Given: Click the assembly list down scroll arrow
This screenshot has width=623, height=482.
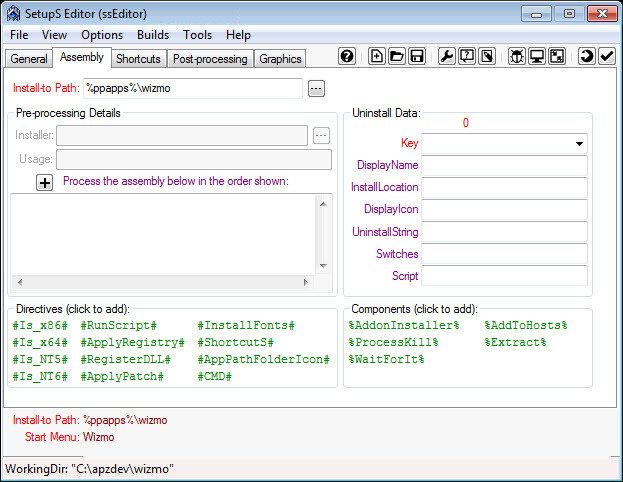Looking at the screenshot, I should tap(323, 266).
